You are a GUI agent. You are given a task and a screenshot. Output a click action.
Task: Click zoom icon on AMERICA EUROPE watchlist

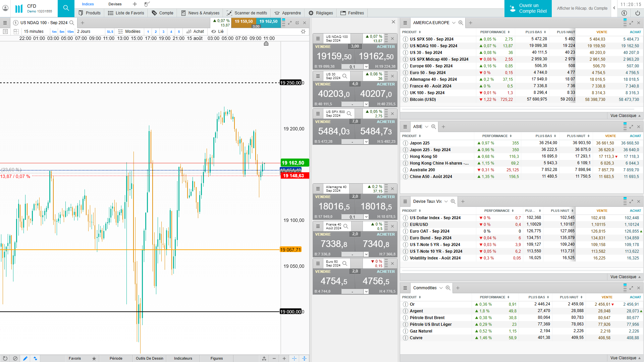461,23
